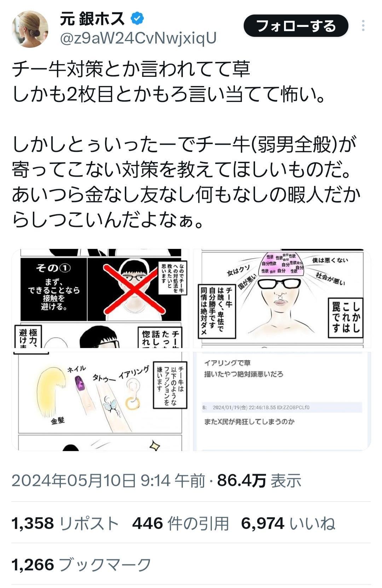View the 6,974 いいね likes list
382x588 pixels.
[x=288, y=523]
